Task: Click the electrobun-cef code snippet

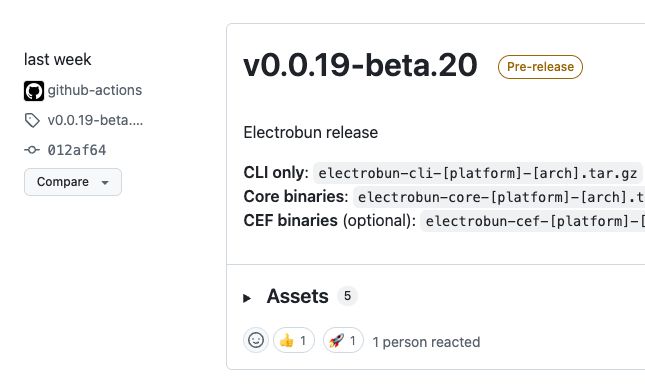Action: pos(533,221)
